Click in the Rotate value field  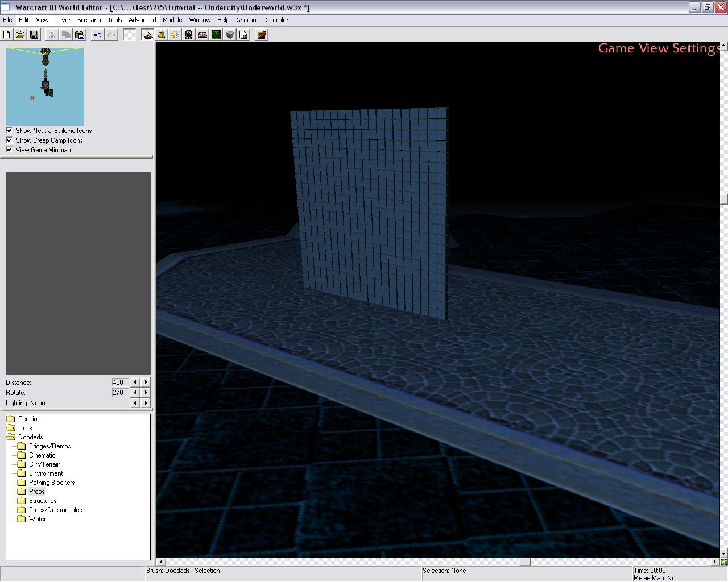[119, 393]
